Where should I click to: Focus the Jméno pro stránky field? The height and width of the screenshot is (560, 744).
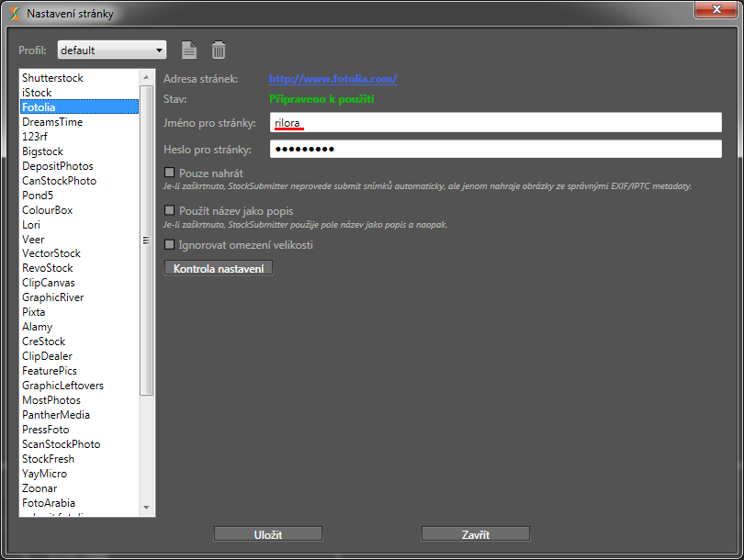(496, 123)
